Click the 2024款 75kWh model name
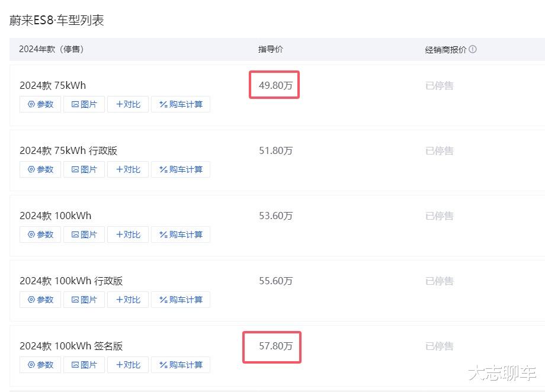The height and width of the screenshot is (392, 545). 53,85
